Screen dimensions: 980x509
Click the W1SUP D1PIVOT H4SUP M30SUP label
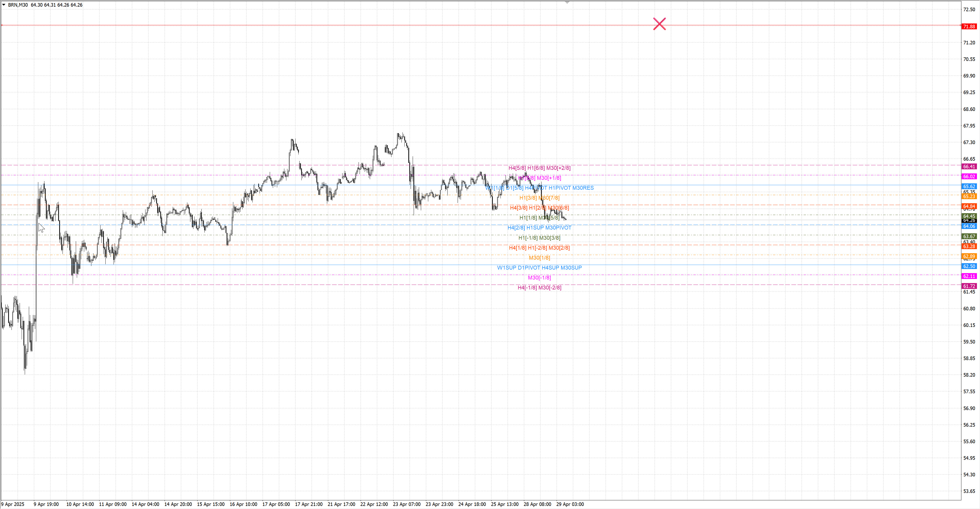click(x=539, y=268)
